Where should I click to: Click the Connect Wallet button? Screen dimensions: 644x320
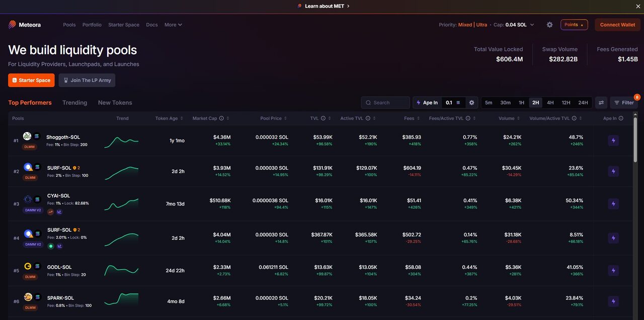(x=617, y=25)
